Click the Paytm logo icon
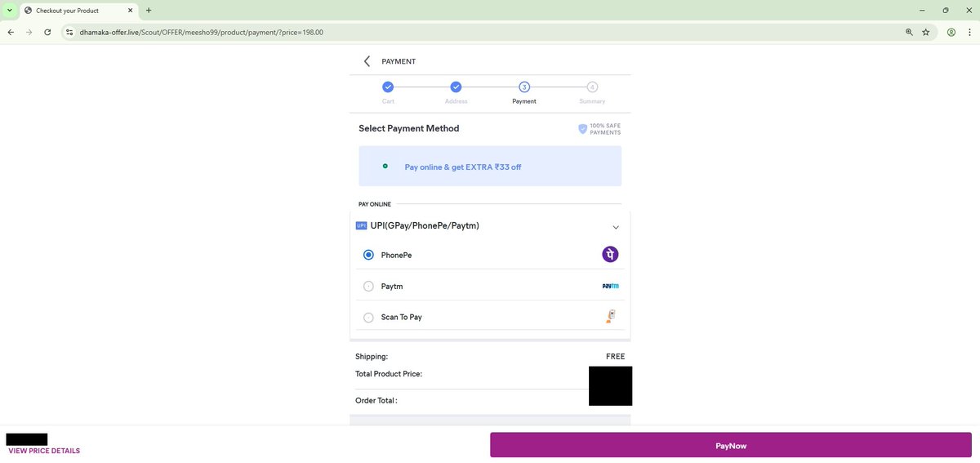980x463 pixels. coord(610,287)
